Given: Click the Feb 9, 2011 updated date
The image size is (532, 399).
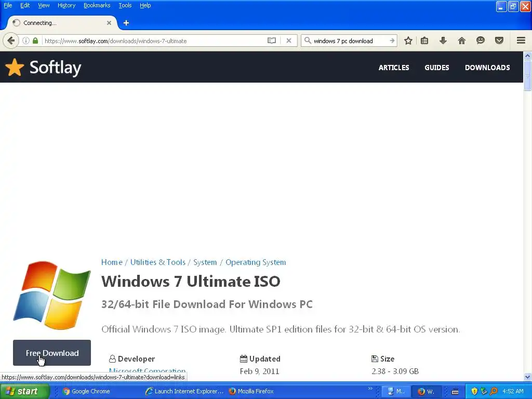Looking at the screenshot, I should pos(259,371).
